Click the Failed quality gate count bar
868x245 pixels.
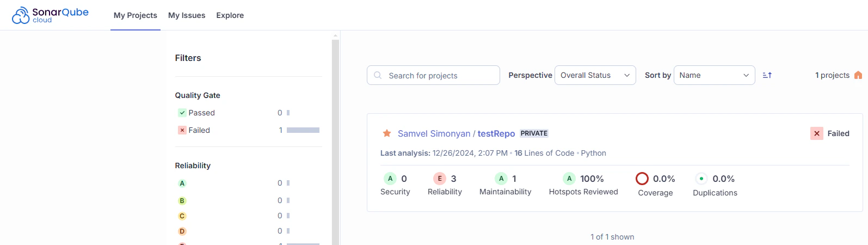tap(303, 130)
